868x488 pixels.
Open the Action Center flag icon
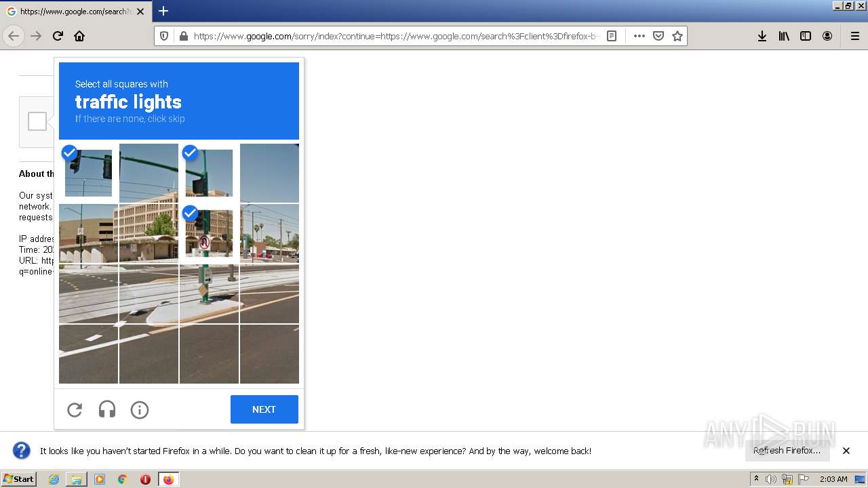(804, 479)
